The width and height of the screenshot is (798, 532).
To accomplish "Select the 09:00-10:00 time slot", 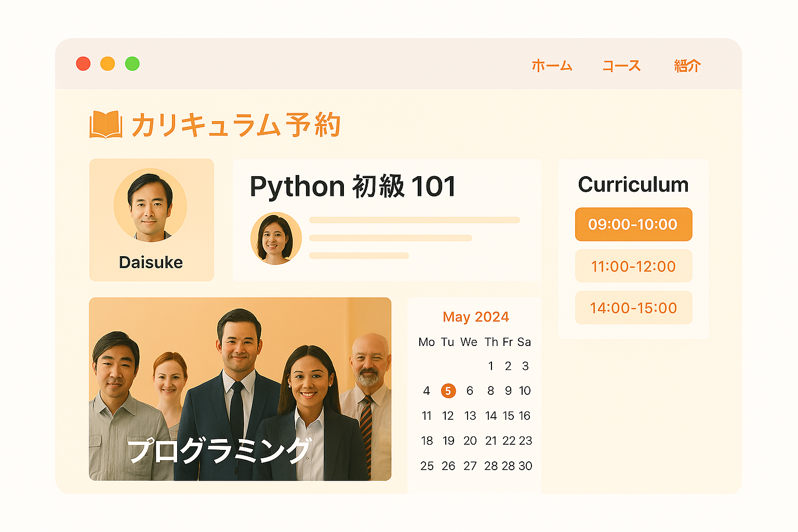I will coord(633,224).
